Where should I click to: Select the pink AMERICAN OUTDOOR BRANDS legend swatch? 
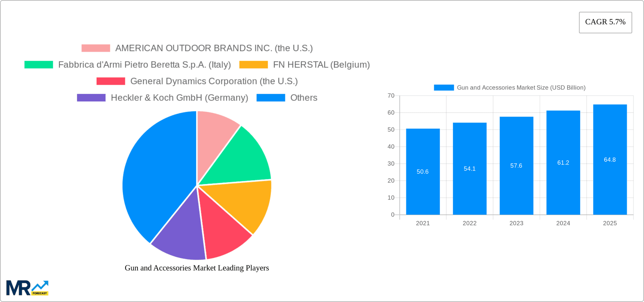pyautogui.click(x=95, y=48)
